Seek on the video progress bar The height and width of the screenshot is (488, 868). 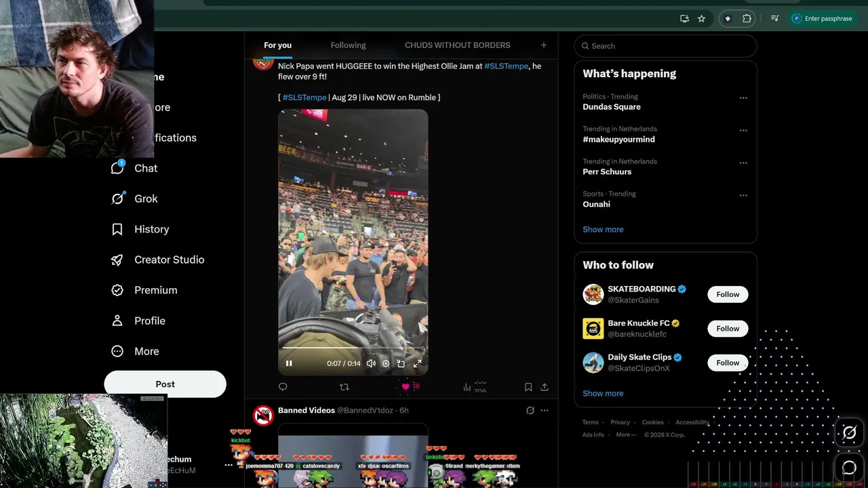(353, 348)
